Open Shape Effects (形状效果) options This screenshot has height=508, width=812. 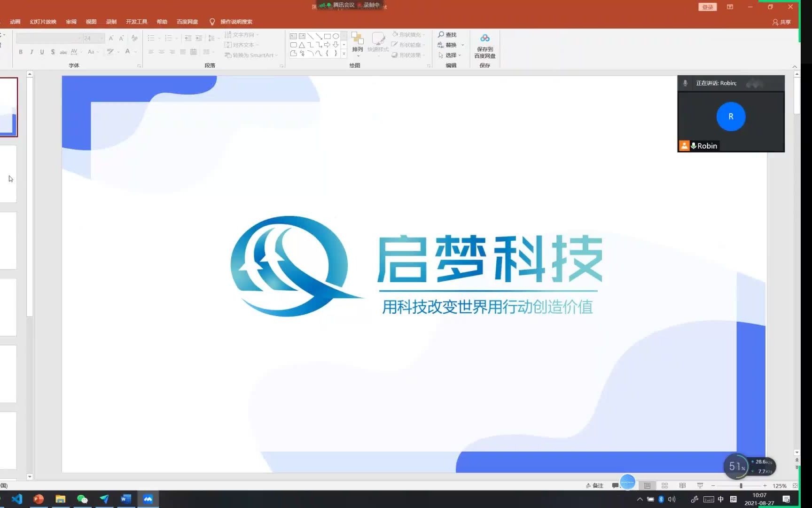pos(408,55)
